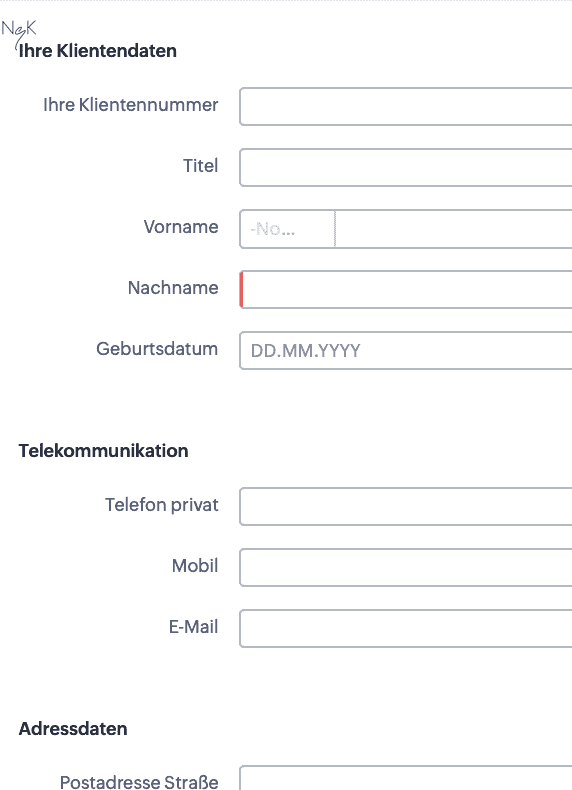The width and height of the screenshot is (572, 790).
Task: Select the Geburtsdatum DD.MM.YYYY field
Action: point(406,350)
